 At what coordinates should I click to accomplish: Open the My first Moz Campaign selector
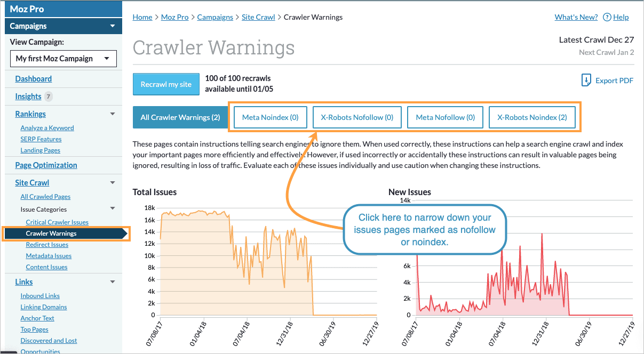[63, 58]
